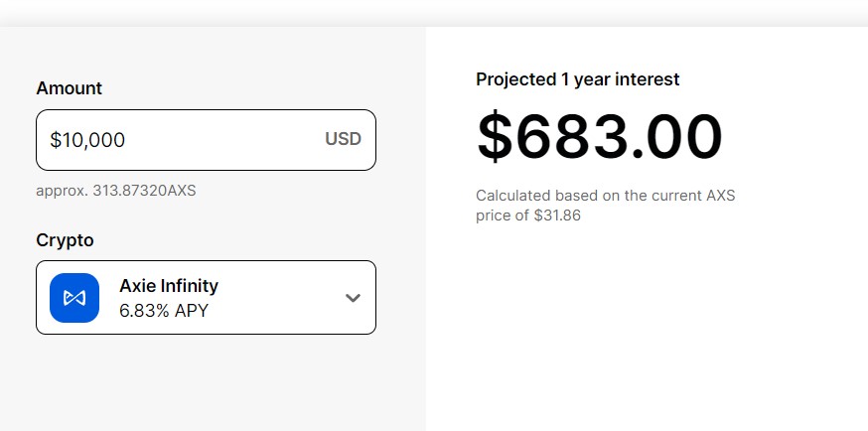Viewport: 868px width, 431px height.
Task: Click the Projected 1 year interest heading
Action: (577, 79)
